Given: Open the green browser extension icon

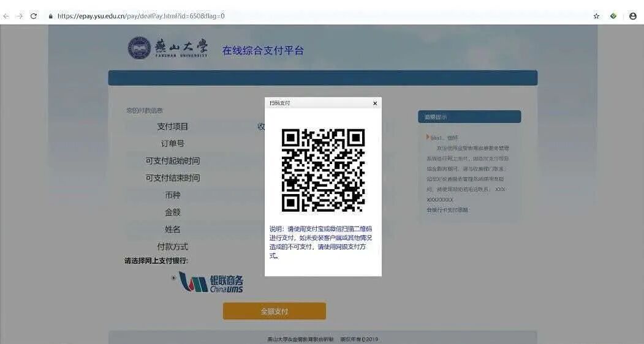Looking at the screenshot, I should click(613, 16).
